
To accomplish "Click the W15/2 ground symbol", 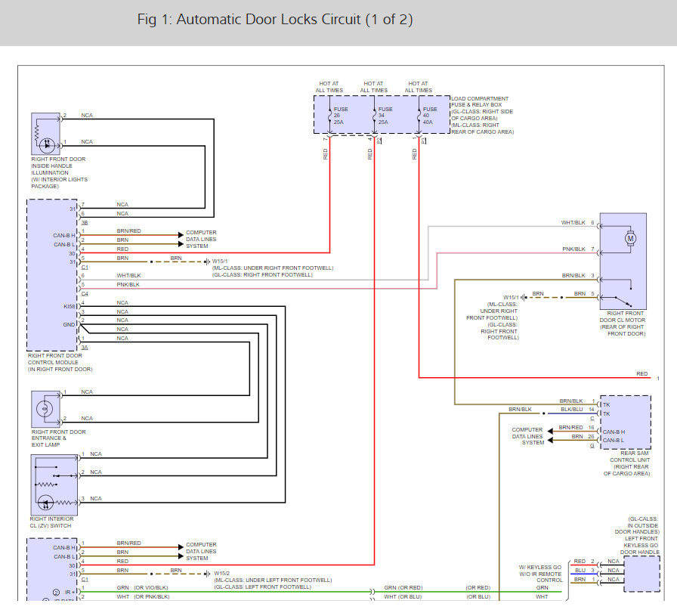I will [207, 573].
